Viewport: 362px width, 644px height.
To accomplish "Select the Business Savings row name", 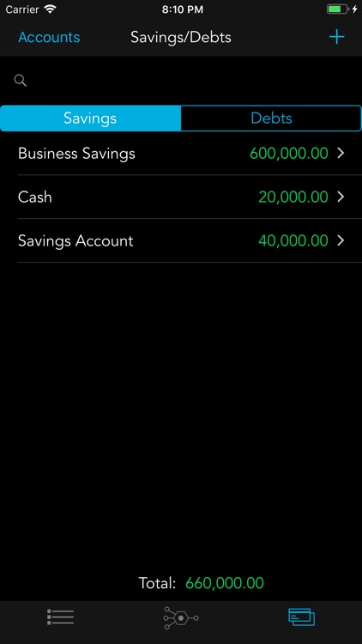I will point(76,154).
